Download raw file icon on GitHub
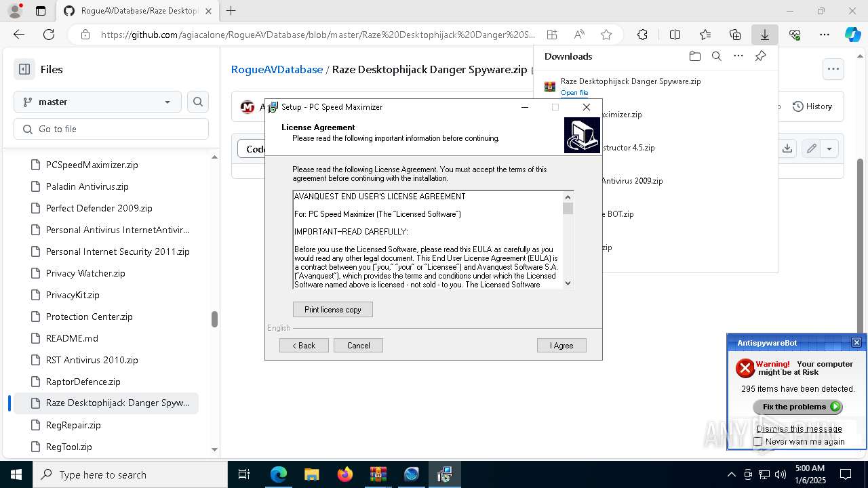The width and height of the screenshot is (868, 488). (x=787, y=148)
